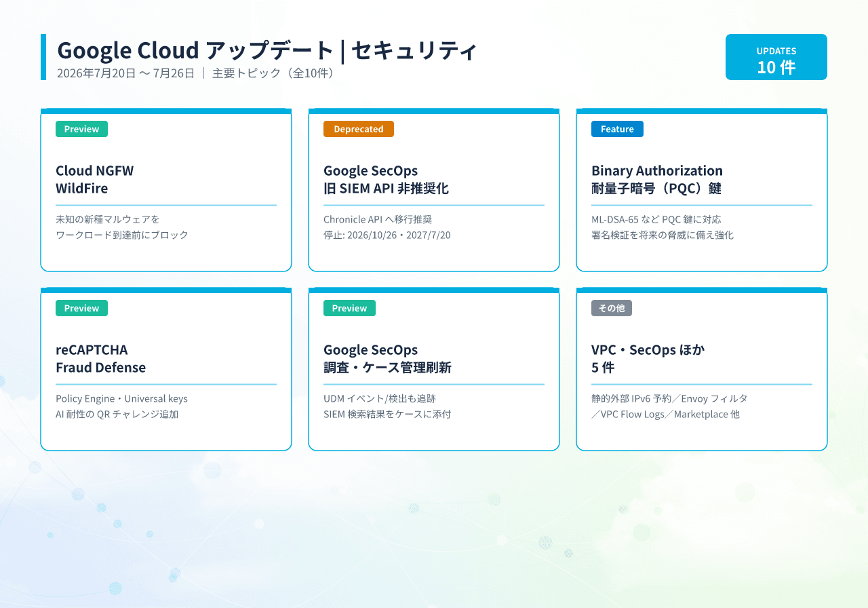Open the reCAPTCHA Fraud Defense title
868x608 pixels.
click(100, 358)
